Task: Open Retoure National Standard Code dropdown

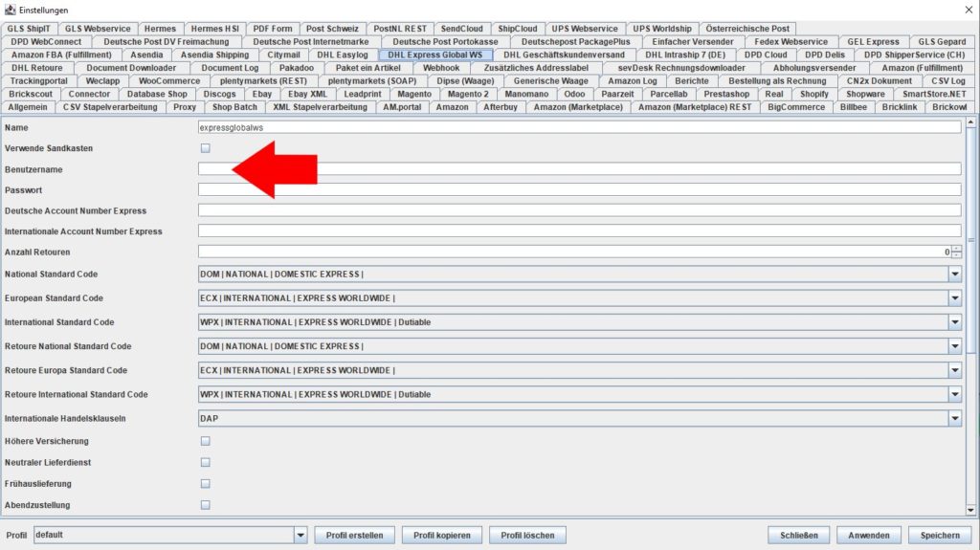Action: tap(954, 346)
